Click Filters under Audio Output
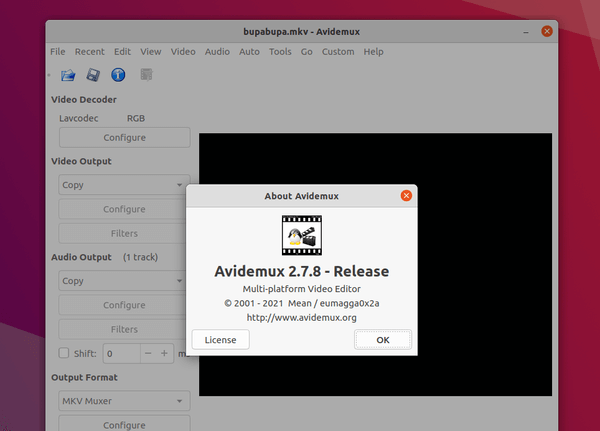Screen dimensions: 600x431 [x=122, y=329]
